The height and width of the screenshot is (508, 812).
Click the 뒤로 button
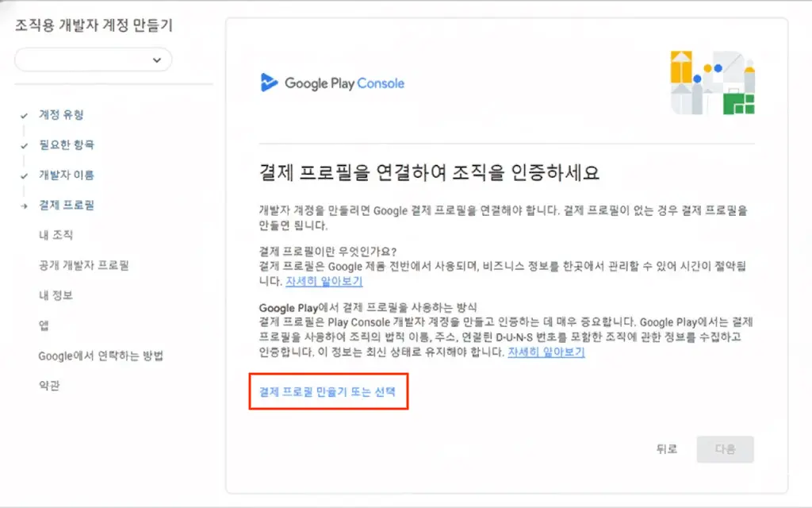666,449
